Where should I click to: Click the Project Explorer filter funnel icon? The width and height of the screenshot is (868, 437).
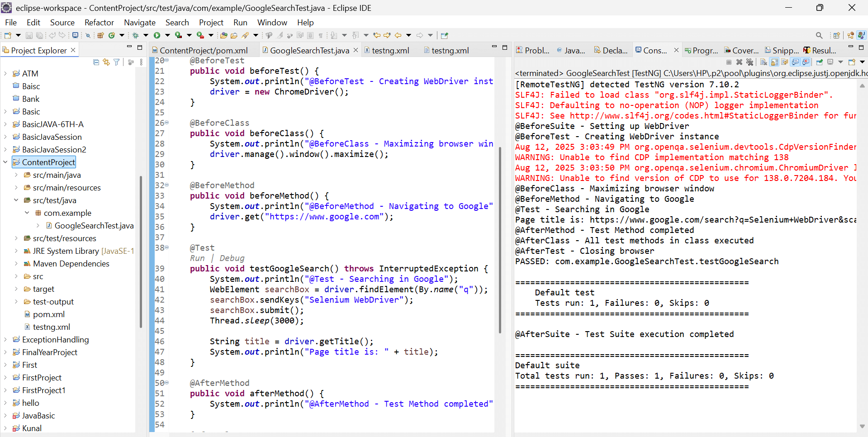coord(117,62)
